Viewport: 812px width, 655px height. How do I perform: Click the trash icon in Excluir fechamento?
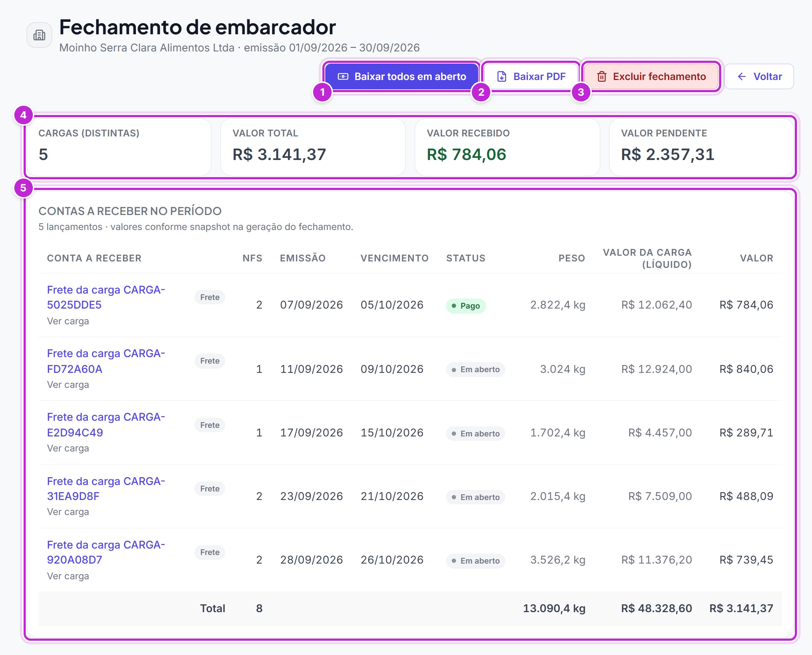[x=602, y=76]
